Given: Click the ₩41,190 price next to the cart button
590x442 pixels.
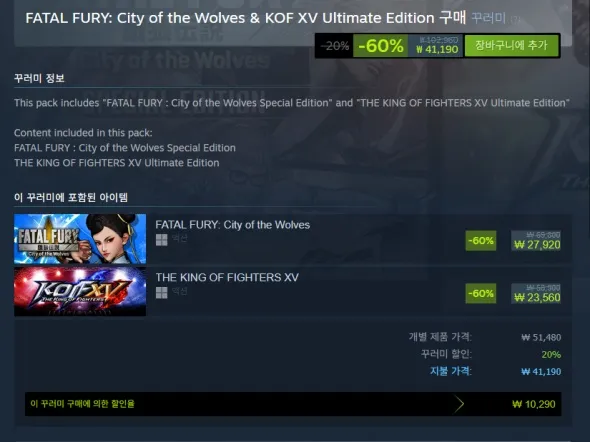Looking at the screenshot, I should 437,49.
